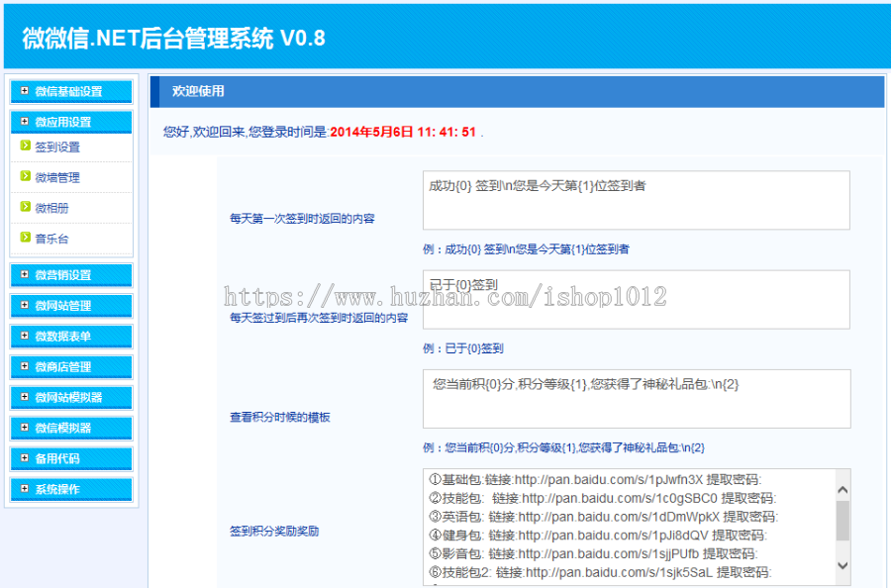Click the 备用代码 sidebar icon

coord(23,458)
